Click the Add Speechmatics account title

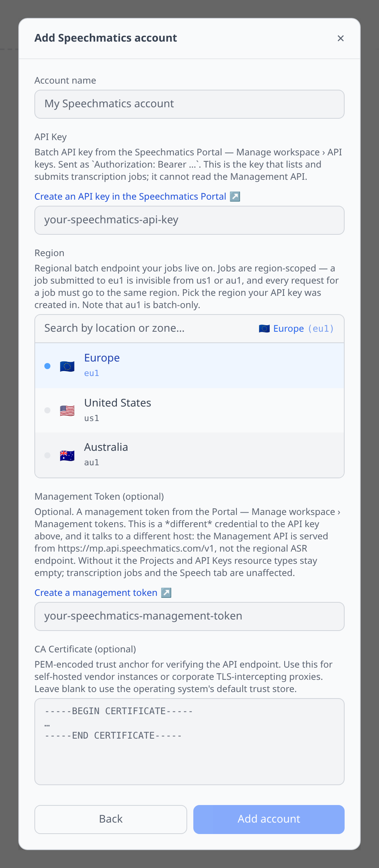pos(106,38)
